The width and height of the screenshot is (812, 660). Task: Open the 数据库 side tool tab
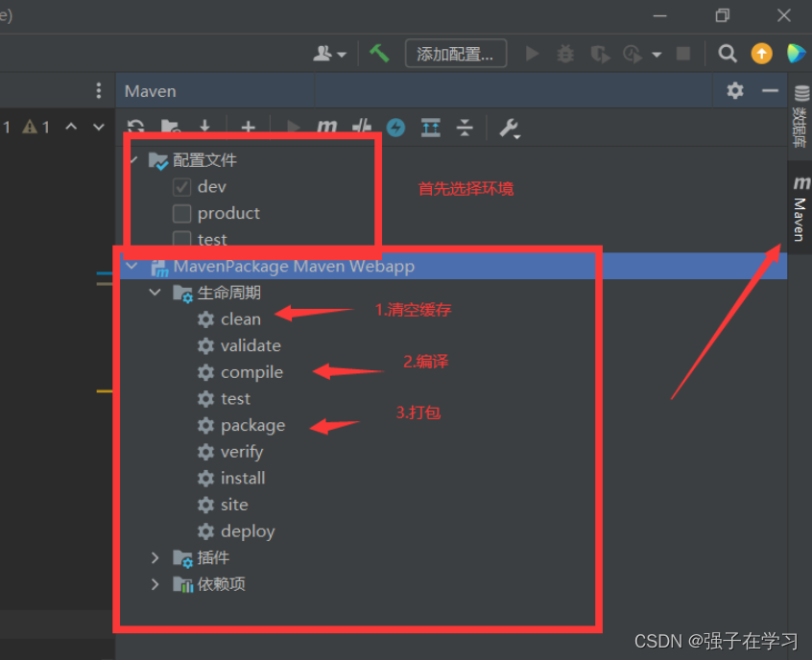coord(800,115)
